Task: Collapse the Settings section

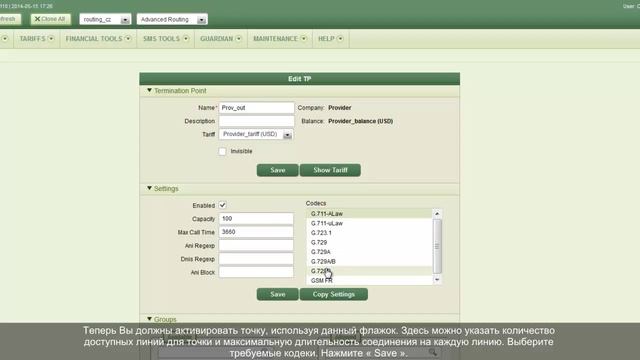Action: click(x=149, y=188)
